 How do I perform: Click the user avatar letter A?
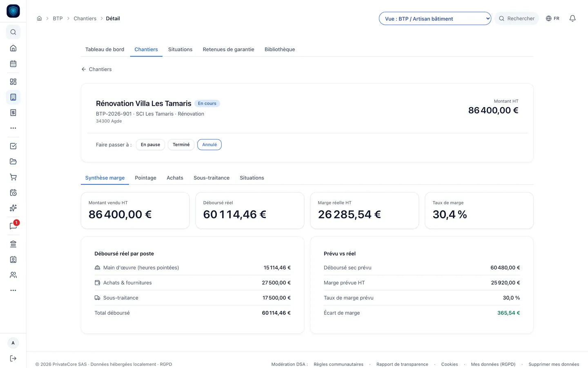click(x=13, y=343)
